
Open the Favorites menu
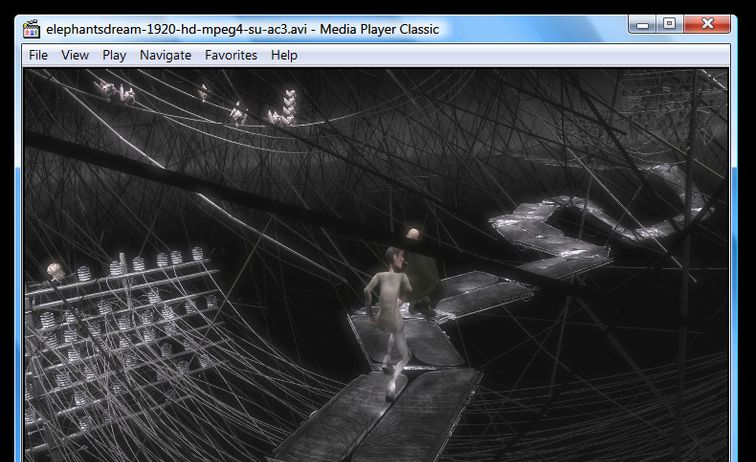(231, 55)
